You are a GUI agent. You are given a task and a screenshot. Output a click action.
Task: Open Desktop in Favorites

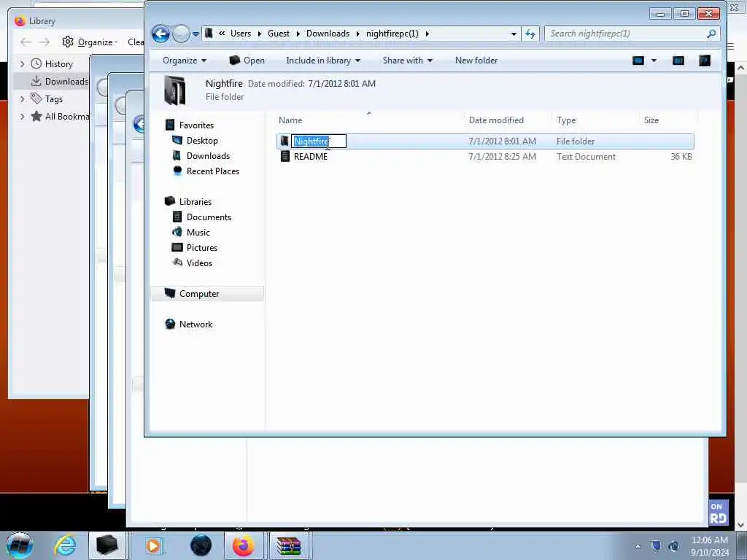pos(202,141)
